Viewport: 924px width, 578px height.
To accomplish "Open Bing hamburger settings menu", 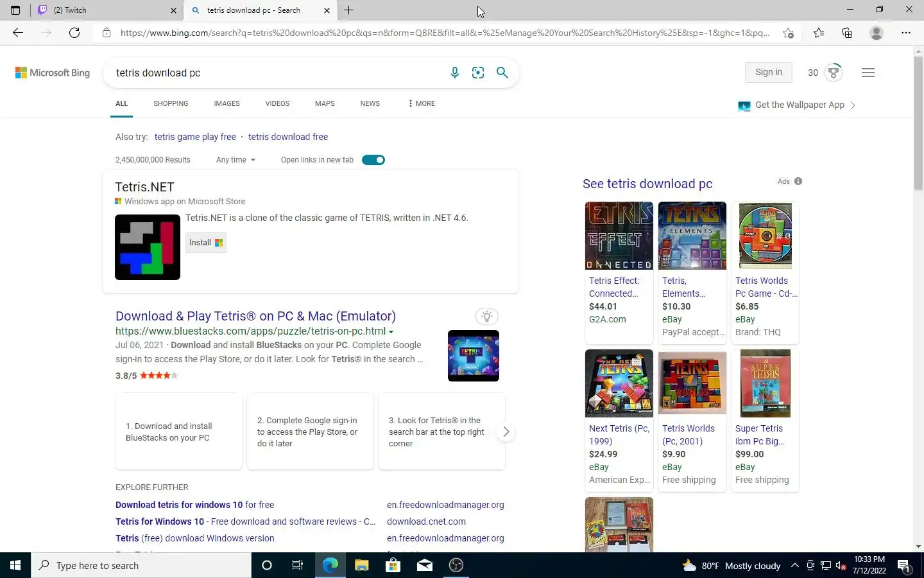I will [x=868, y=73].
